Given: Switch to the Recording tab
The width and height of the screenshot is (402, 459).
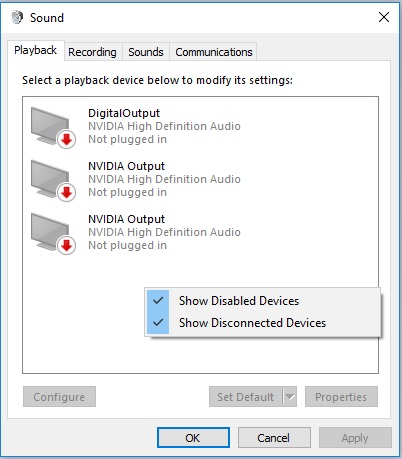Looking at the screenshot, I should coord(92,52).
